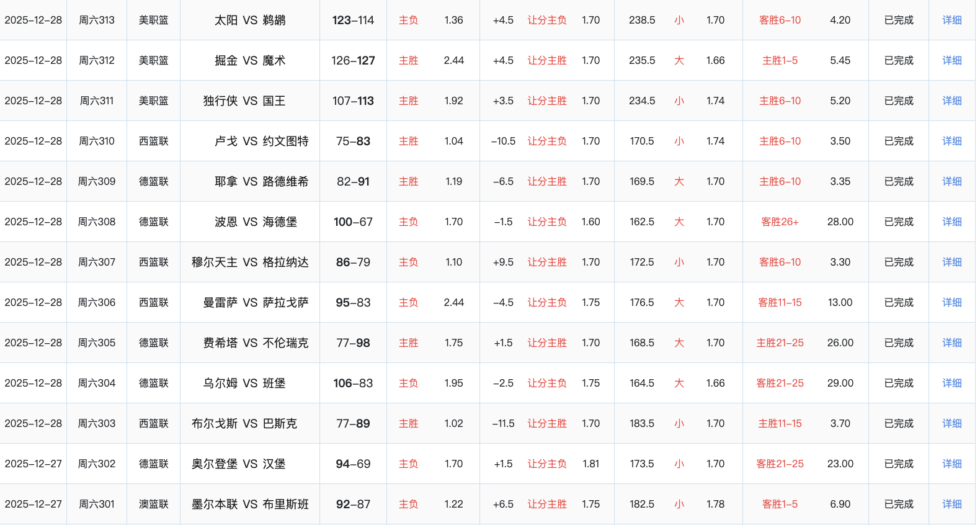Click 详细 in 奥尔登堡 VS 汉堡 row

[x=951, y=464]
